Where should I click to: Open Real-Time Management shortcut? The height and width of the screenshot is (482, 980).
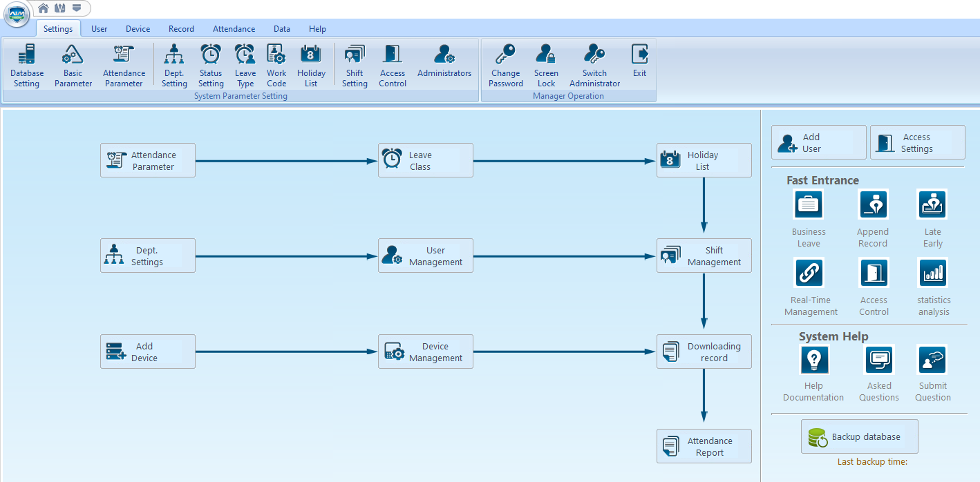coord(809,273)
